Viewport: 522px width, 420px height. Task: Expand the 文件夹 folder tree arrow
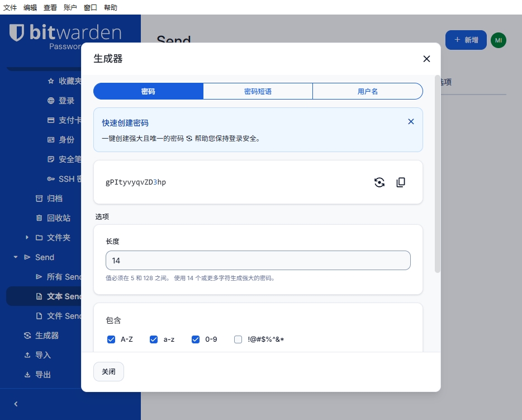[27, 238]
